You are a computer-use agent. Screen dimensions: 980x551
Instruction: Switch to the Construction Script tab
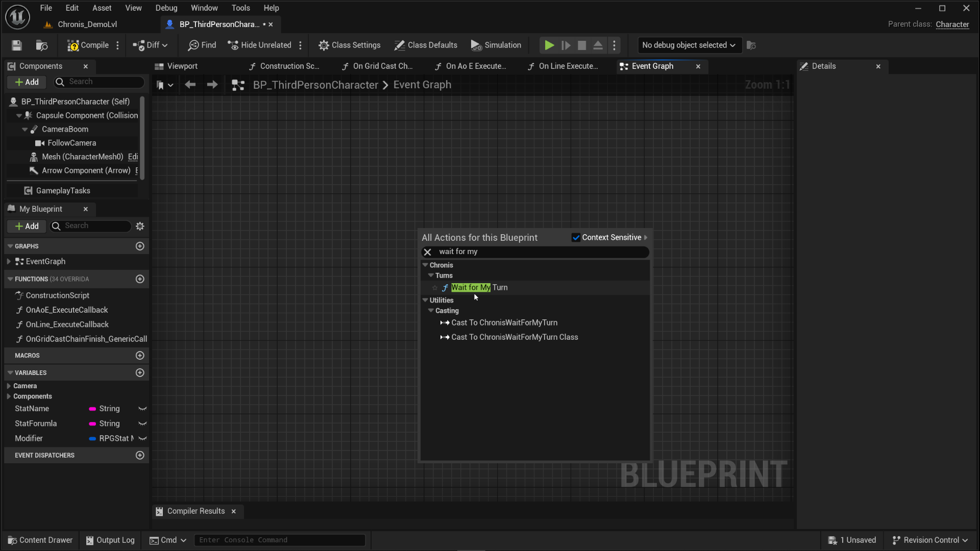point(284,66)
